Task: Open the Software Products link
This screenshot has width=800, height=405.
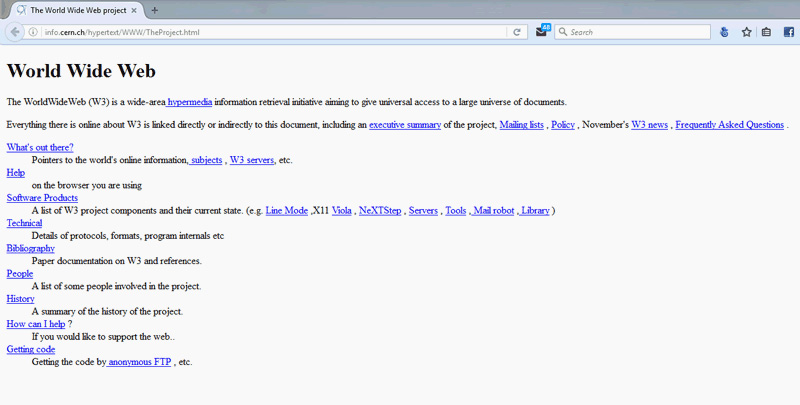Action: (x=42, y=198)
